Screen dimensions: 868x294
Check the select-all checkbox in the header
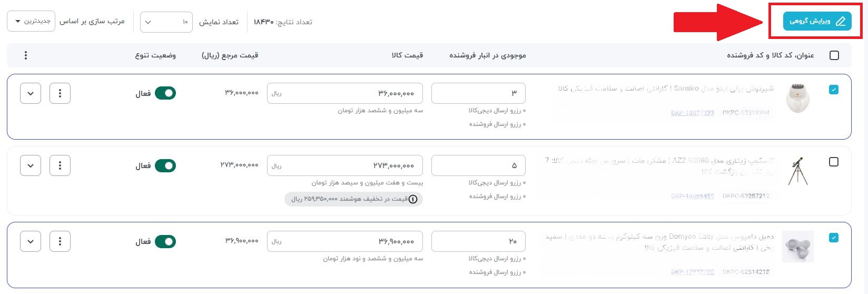834,55
